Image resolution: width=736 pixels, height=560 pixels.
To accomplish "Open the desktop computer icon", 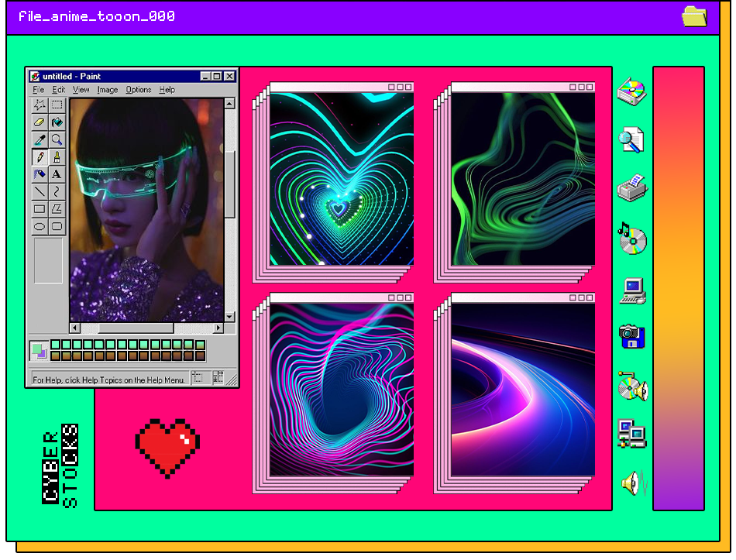I will (633, 291).
